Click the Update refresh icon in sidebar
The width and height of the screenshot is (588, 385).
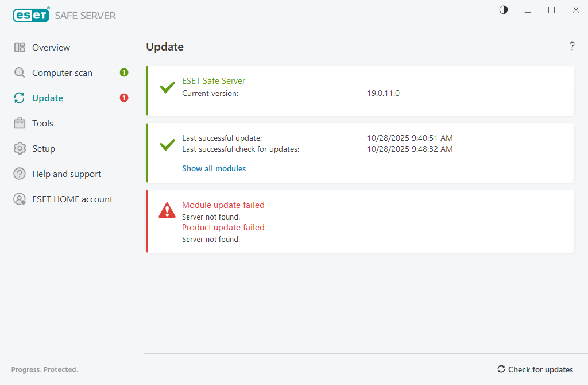pos(18,98)
